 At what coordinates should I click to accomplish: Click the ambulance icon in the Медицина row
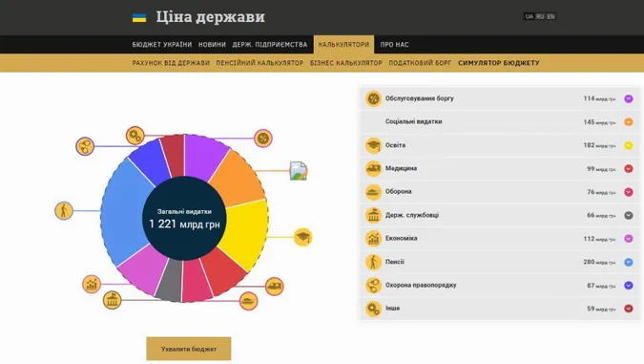373,169
